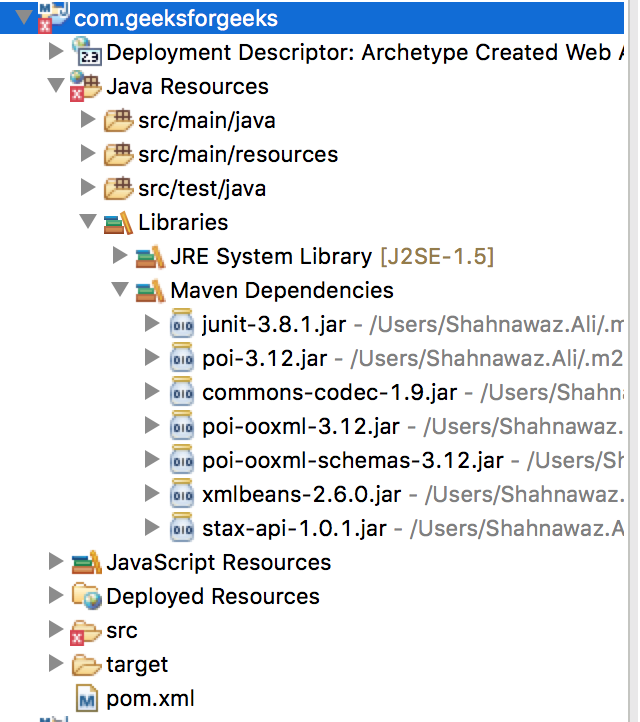Select the Deployed Resources label
Screen dimensions: 640x722
click(x=213, y=597)
